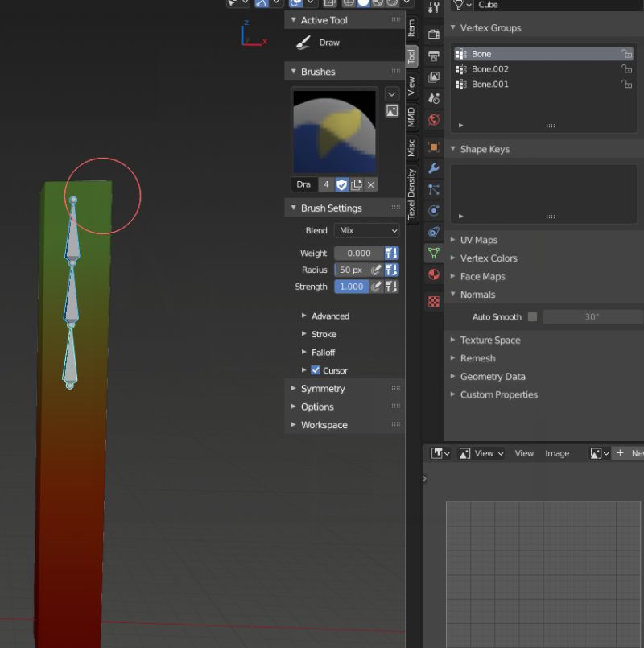Open Object properties with the orange square icon
Viewport: 644px width, 648px height.
pyautogui.click(x=433, y=146)
